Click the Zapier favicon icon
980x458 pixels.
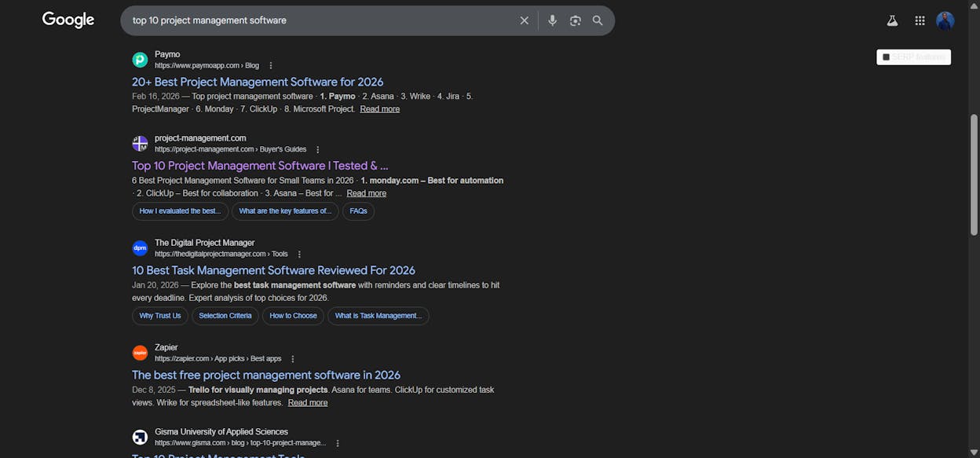[x=140, y=353]
